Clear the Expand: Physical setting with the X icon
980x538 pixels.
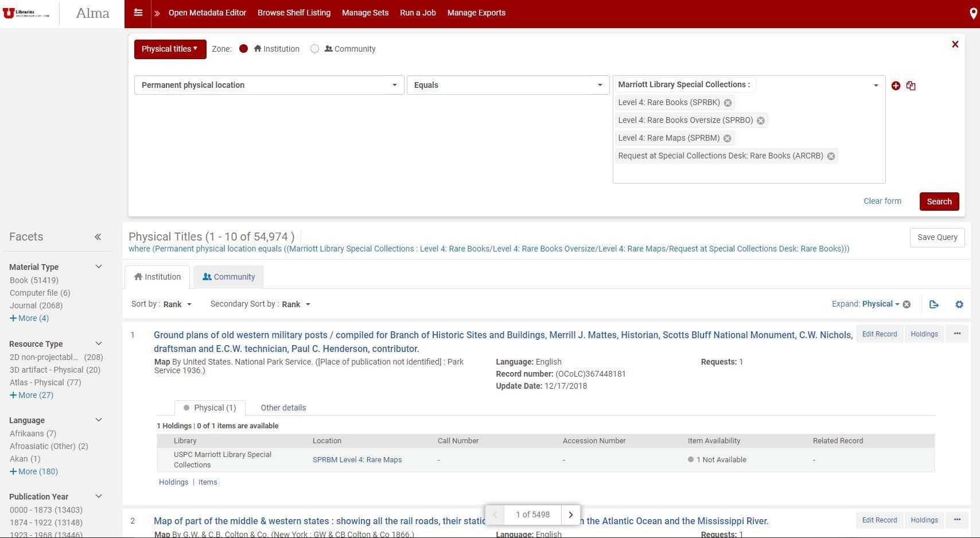[x=907, y=304]
